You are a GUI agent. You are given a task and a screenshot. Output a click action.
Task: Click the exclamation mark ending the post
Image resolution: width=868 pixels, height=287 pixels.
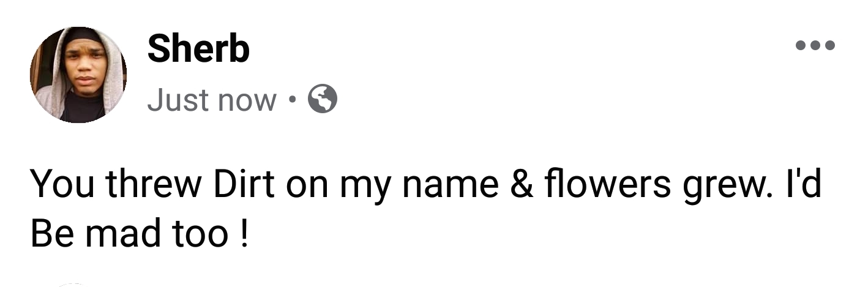coord(244,233)
